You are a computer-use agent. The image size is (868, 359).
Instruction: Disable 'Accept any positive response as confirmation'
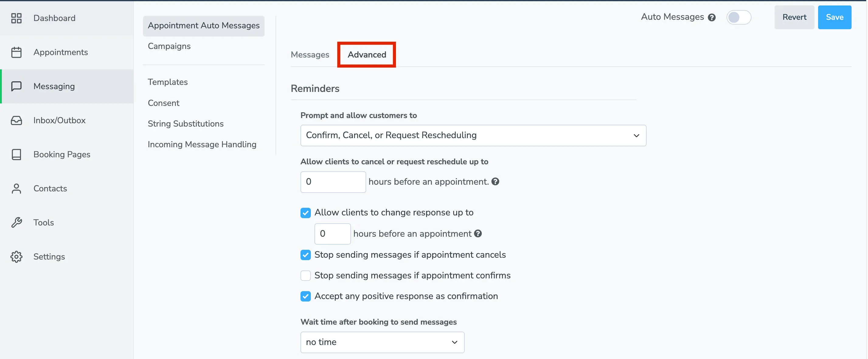pyautogui.click(x=305, y=296)
